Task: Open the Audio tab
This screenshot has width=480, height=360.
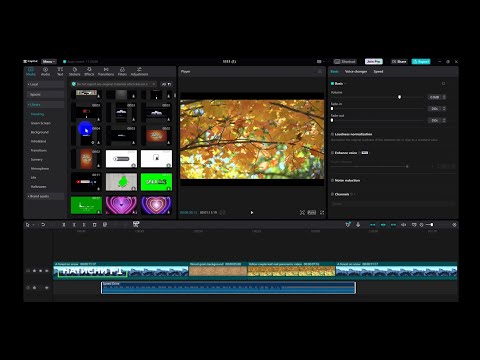Action: pyautogui.click(x=45, y=71)
